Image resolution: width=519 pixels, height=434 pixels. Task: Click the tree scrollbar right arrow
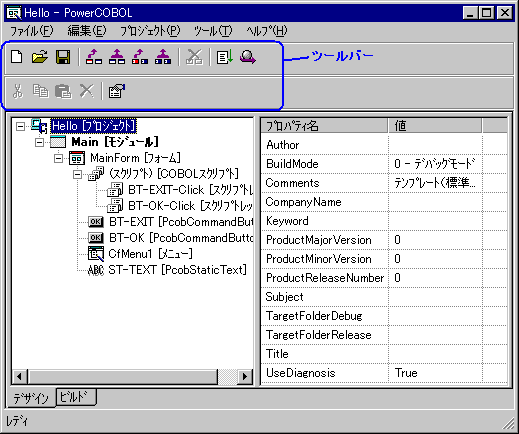[x=245, y=377]
